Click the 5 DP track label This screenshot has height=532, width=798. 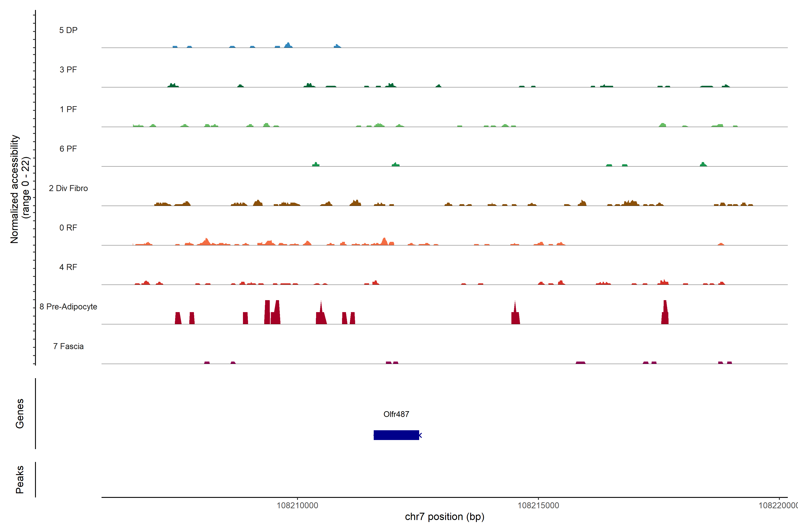click(68, 30)
